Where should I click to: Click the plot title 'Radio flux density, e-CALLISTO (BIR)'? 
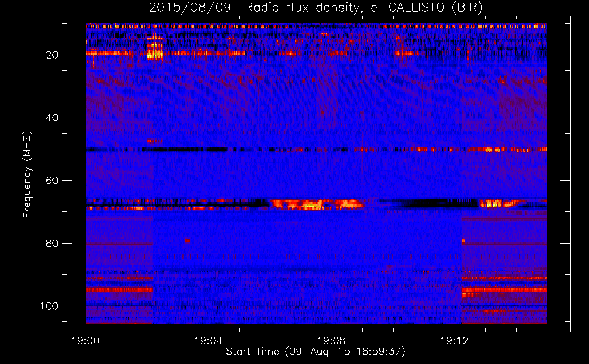(363, 8)
